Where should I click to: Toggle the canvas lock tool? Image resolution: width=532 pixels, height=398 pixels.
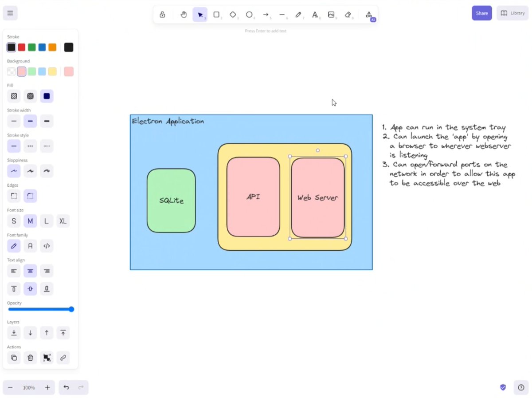click(162, 15)
